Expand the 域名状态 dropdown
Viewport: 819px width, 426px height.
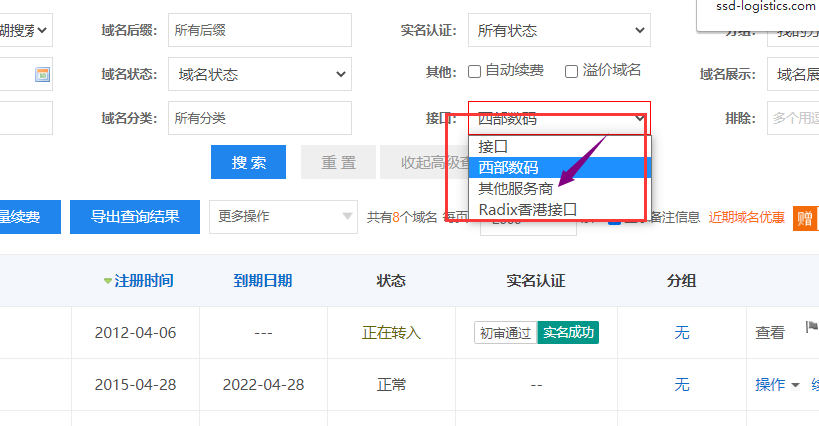point(260,74)
